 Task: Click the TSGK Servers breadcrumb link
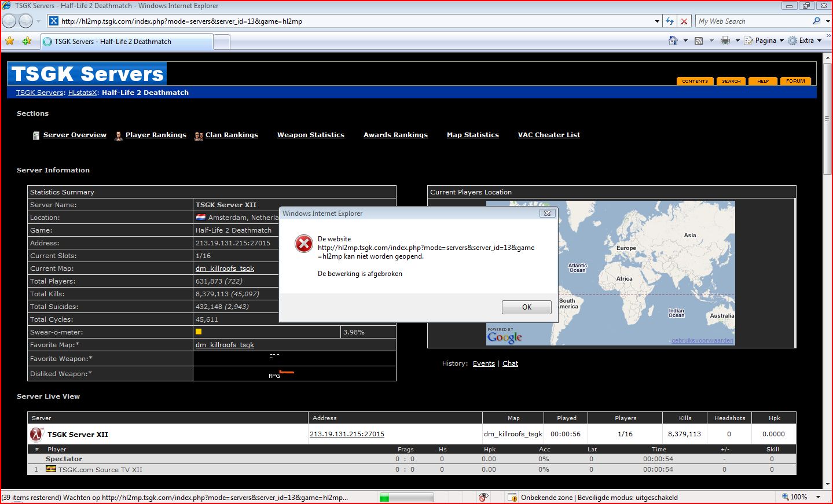[40, 93]
